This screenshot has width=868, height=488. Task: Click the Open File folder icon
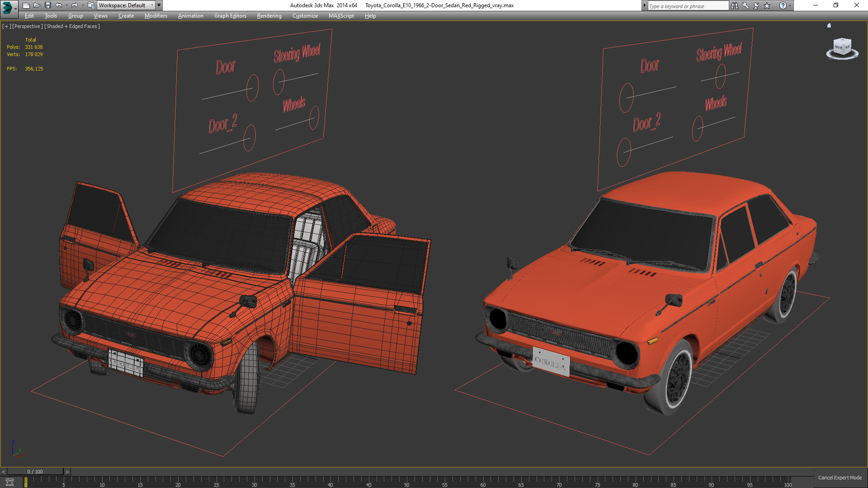[37, 5]
